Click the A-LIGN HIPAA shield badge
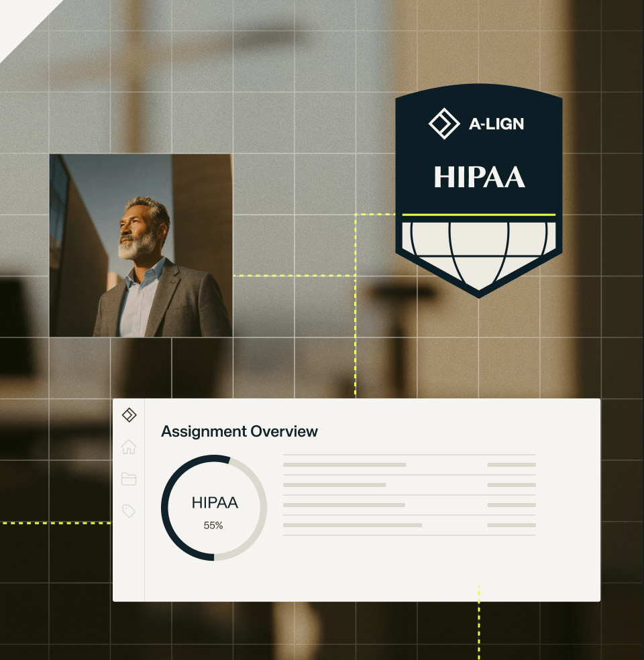644x660 pixels. click(x=479, y=190)
